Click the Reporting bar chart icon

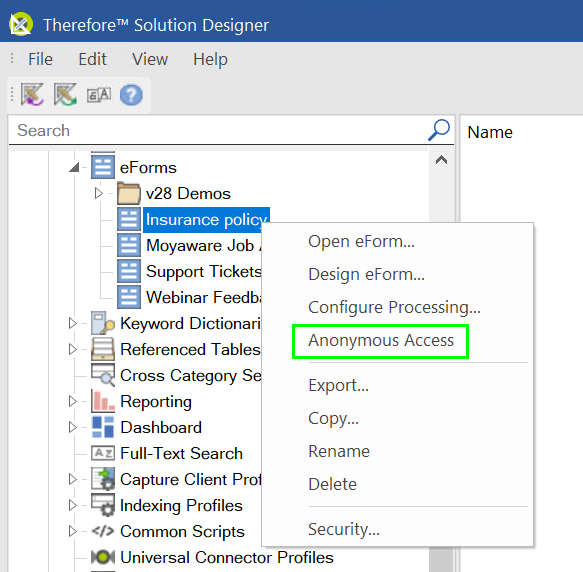103,401
